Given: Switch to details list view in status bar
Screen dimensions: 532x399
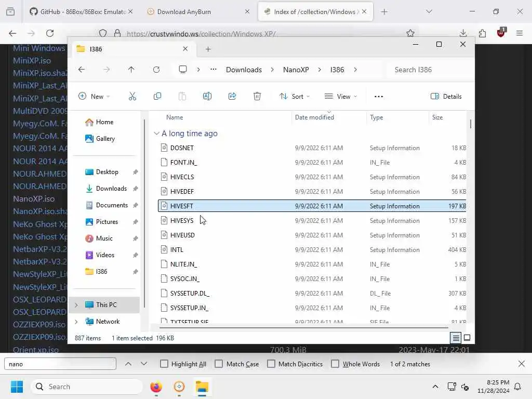Looking at the screenshot, I should 456,338.
